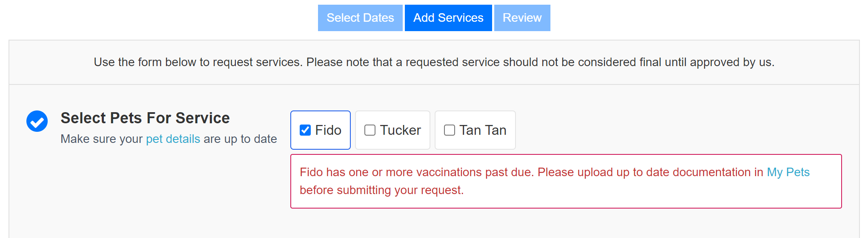
Task: Switch to the Review tab
Action: point(522,18)
